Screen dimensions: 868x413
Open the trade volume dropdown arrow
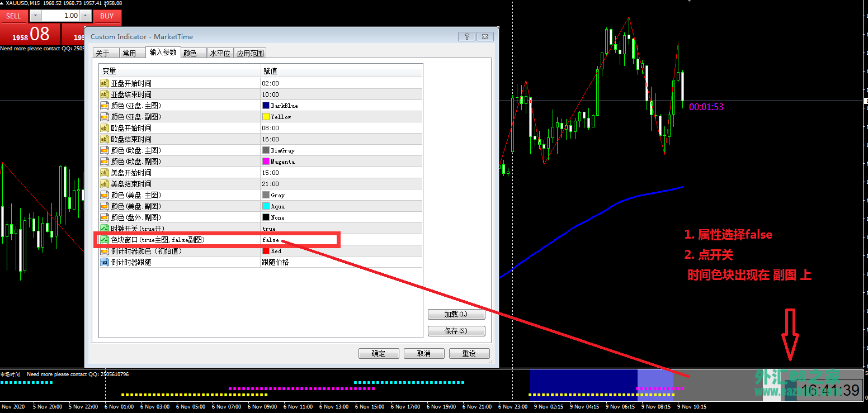[35, 16]
